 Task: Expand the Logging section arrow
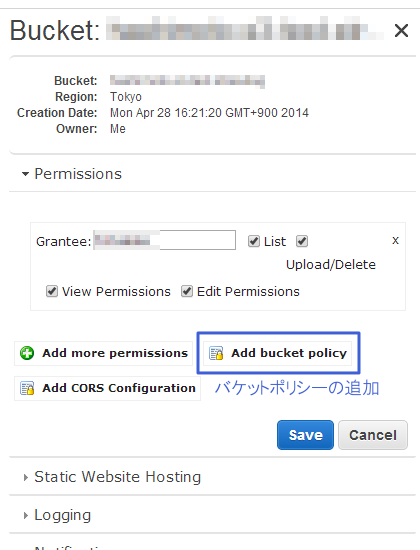[x=25, y=515]
